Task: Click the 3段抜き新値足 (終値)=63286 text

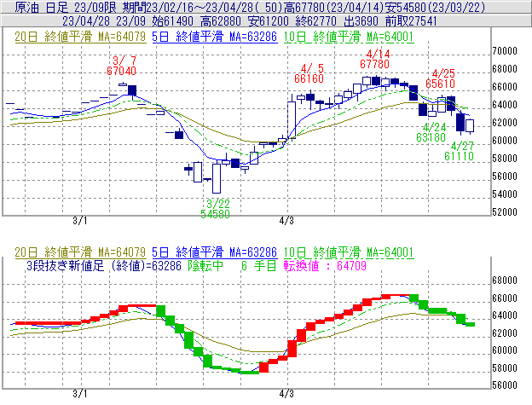Action: pyautogui.click(x=104, y=265)
